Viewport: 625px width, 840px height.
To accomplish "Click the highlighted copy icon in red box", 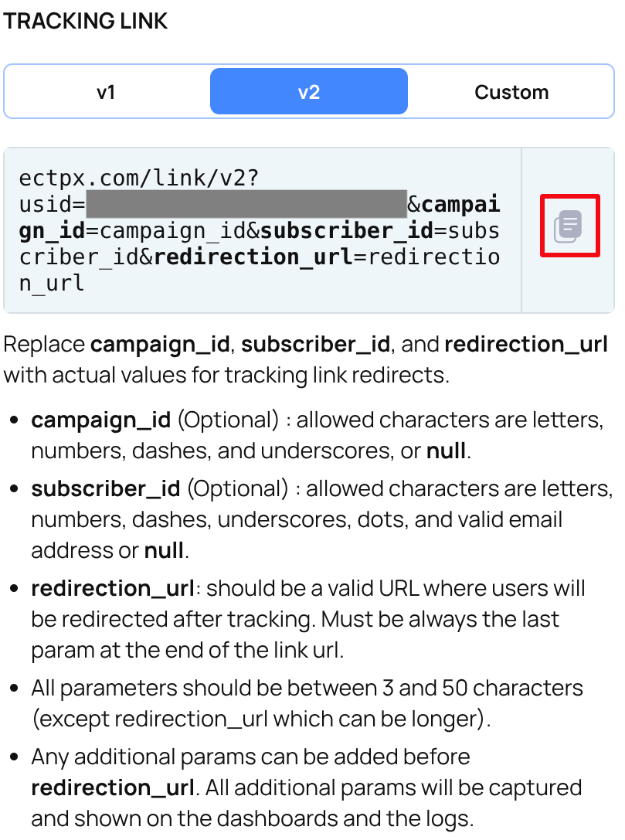I will point(569,225).
